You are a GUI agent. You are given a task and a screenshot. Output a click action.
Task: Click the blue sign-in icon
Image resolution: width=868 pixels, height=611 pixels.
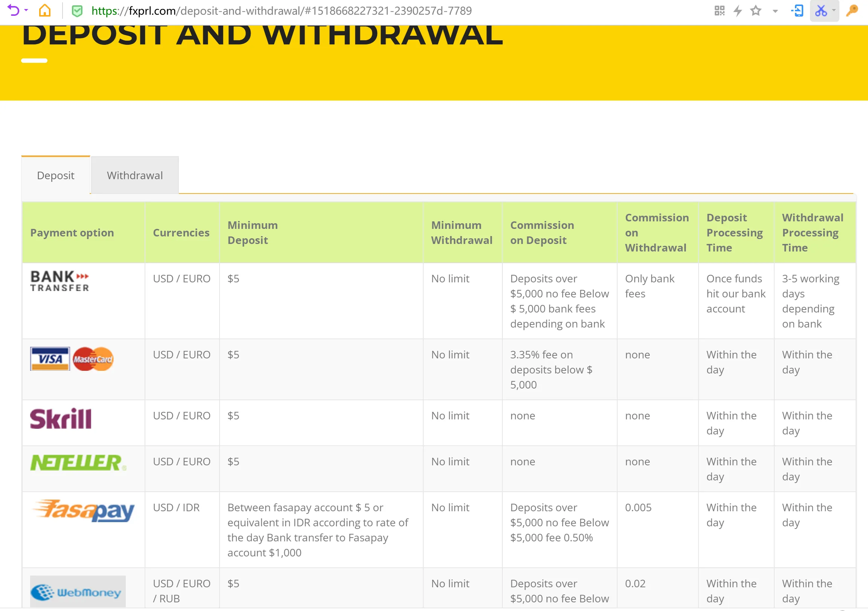(797, 11)
